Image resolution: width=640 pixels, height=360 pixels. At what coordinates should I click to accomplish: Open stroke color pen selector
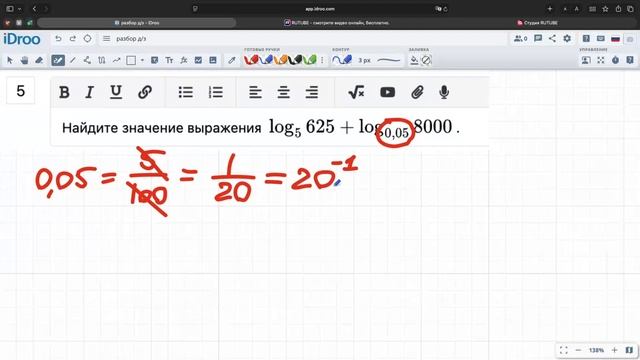point(342,60)
